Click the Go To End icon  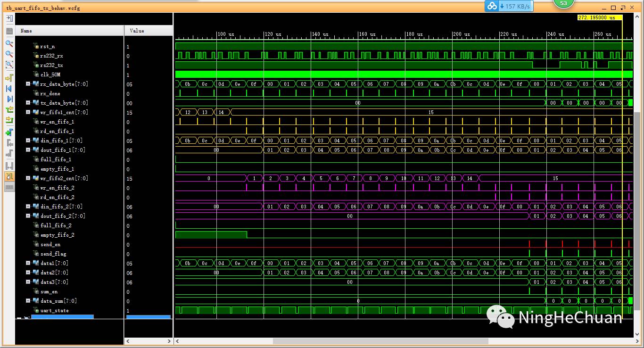[9, 99]
